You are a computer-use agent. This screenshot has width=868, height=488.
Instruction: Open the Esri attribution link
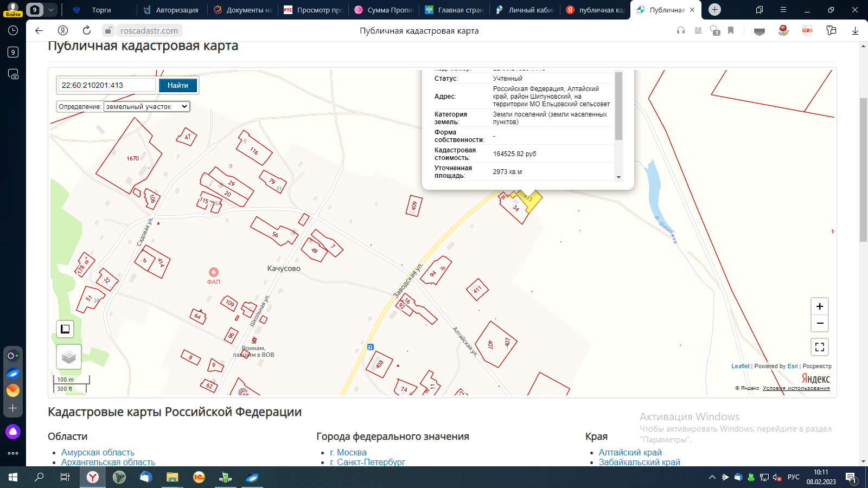(x=793, y=366)
